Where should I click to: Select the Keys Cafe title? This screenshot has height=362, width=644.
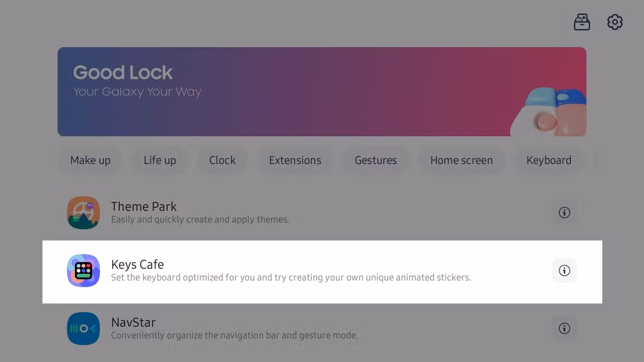point(137,264)
